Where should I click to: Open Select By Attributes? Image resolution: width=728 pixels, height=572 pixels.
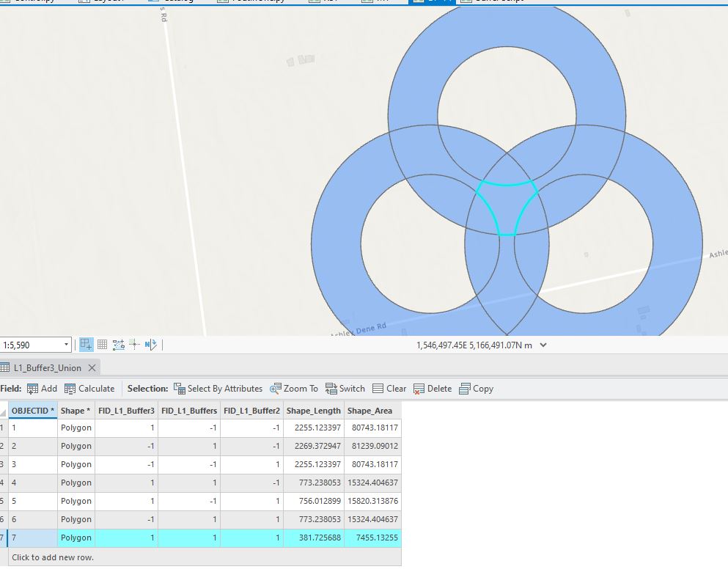click(x=218, y=389)
